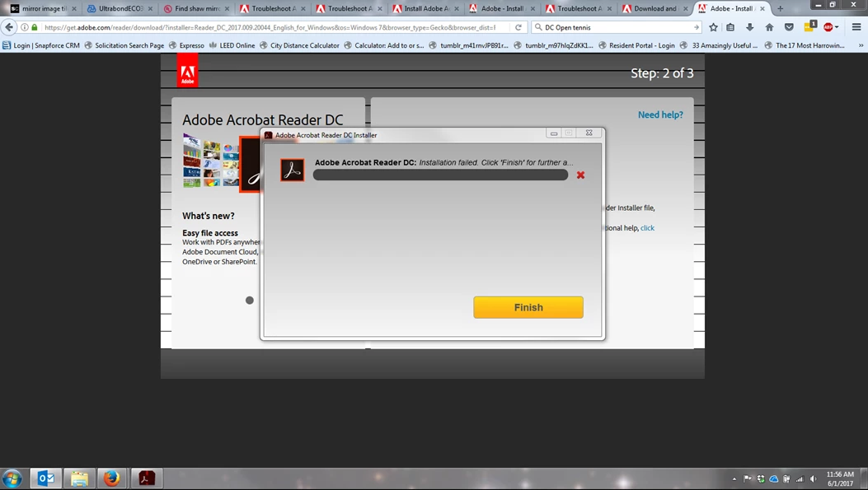Open the Windows Start button

(x=12, y=478)
